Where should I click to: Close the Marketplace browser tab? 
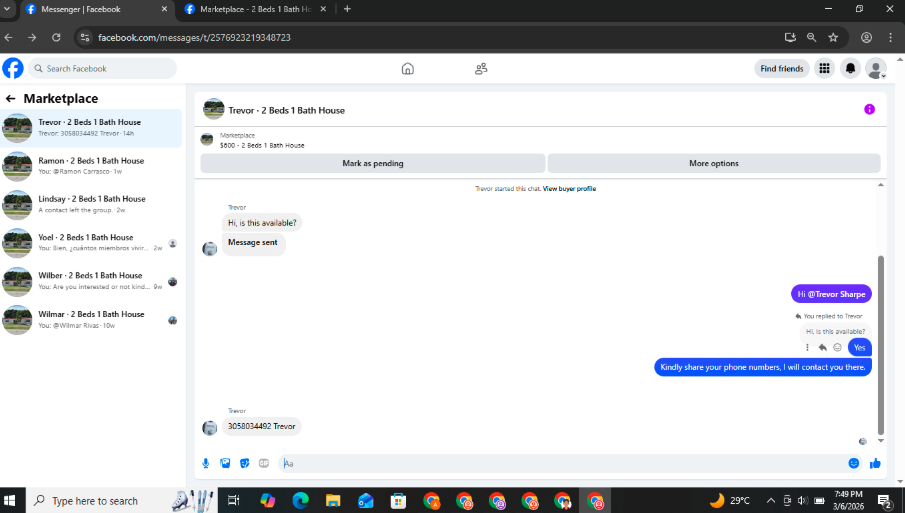(x=323, y=9)
